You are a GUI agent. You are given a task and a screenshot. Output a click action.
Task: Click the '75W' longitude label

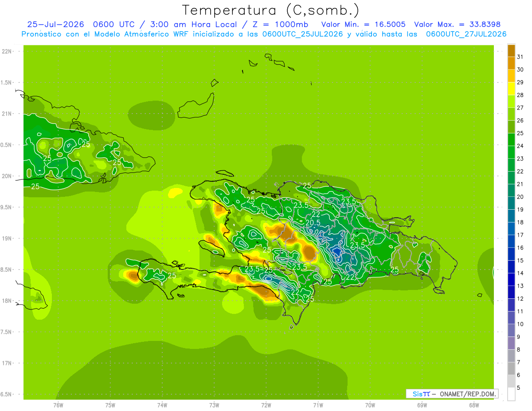(x=110, y=405)
